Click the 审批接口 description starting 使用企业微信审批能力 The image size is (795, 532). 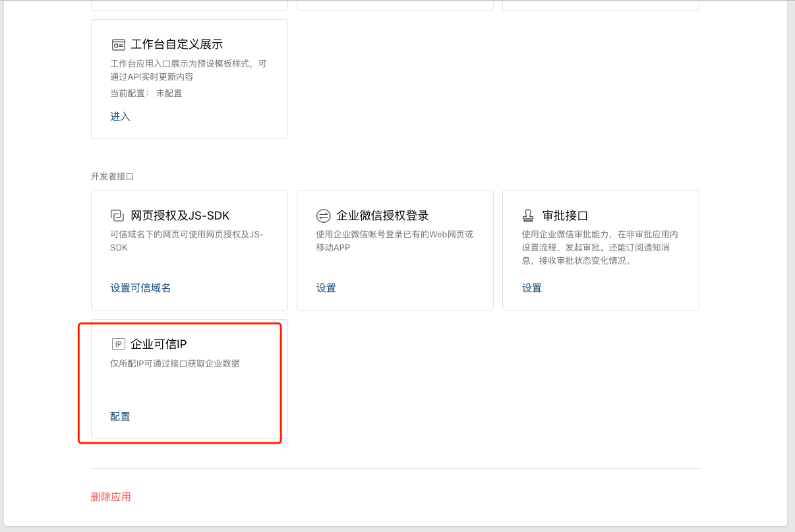tap(601, 247)
